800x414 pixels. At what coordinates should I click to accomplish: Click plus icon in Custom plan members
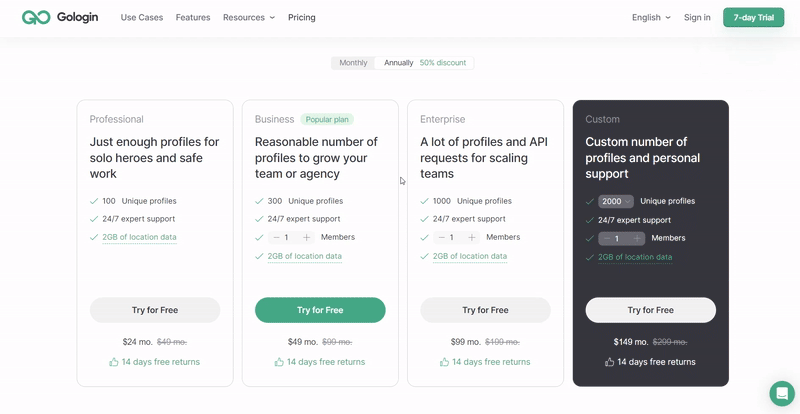637,238
